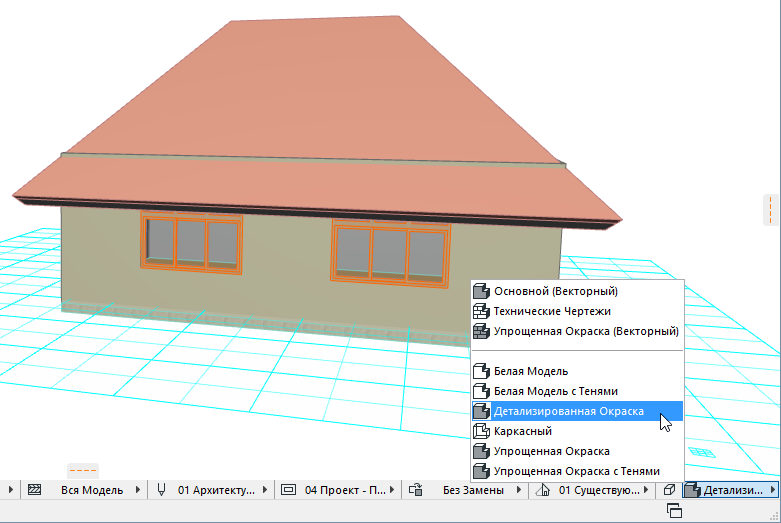
Task: Select Каркасный wireframe style
Action: [577, 431]
